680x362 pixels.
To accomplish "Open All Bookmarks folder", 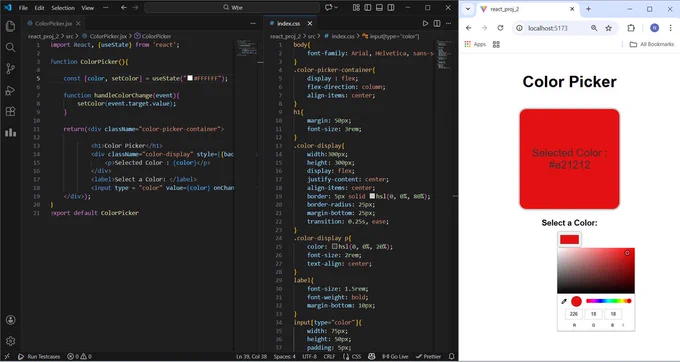I will click(652, 44).
